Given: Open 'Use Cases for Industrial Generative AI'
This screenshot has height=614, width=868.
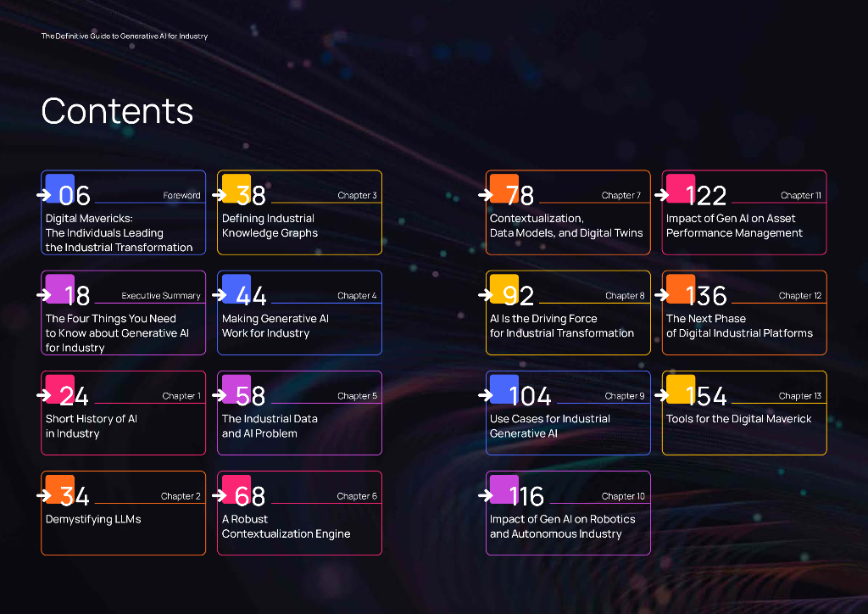Looking at the screenshot, I should (x=549, y=427).
